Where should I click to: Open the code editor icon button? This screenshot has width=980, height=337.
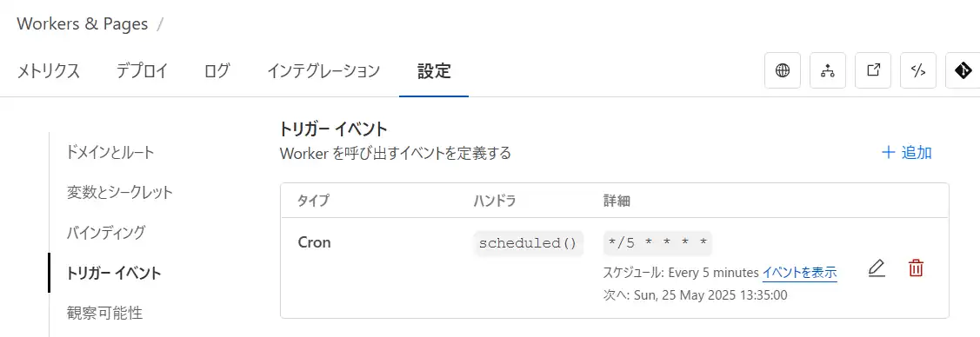click(918, 70)
